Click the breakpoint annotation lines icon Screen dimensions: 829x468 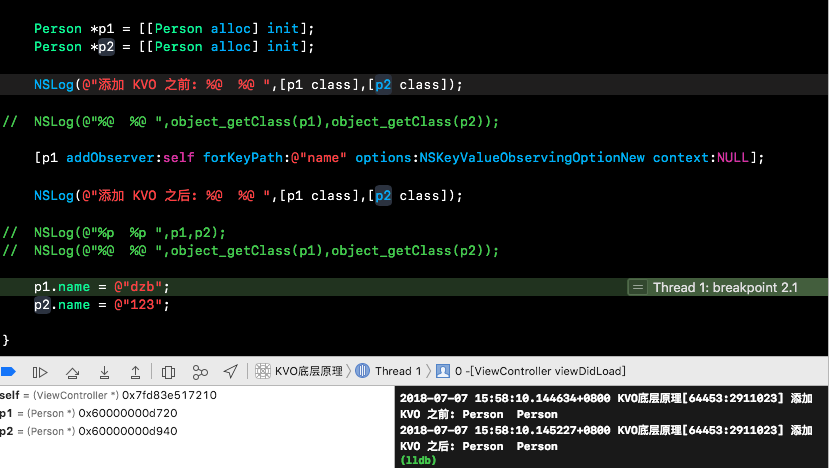coord(638,287)
